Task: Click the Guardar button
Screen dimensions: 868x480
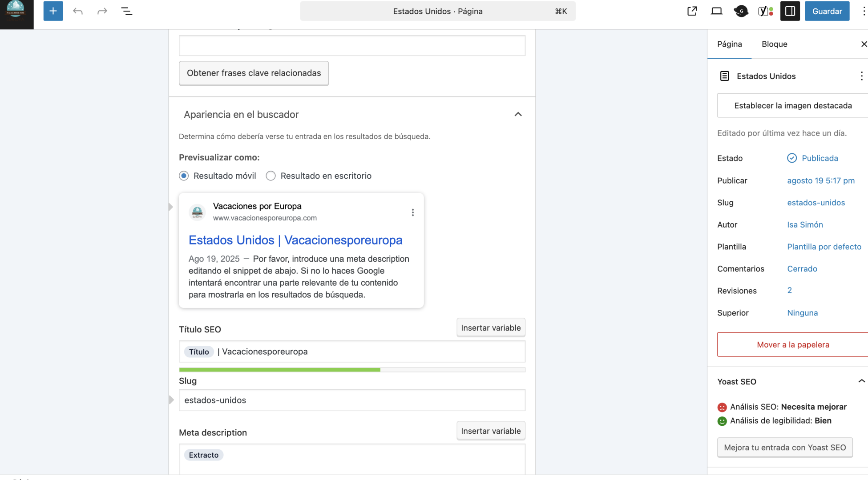Action: [827, 11]
